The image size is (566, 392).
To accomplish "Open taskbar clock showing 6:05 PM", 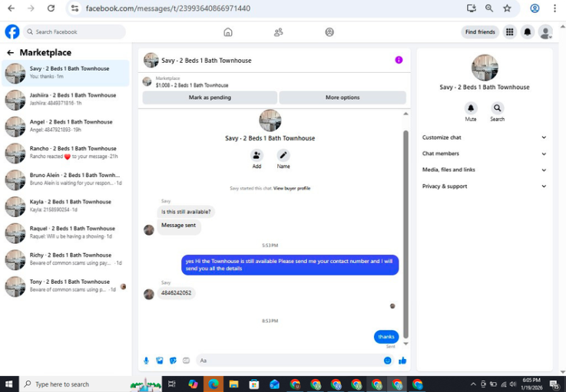I will [x=531, y=384].
